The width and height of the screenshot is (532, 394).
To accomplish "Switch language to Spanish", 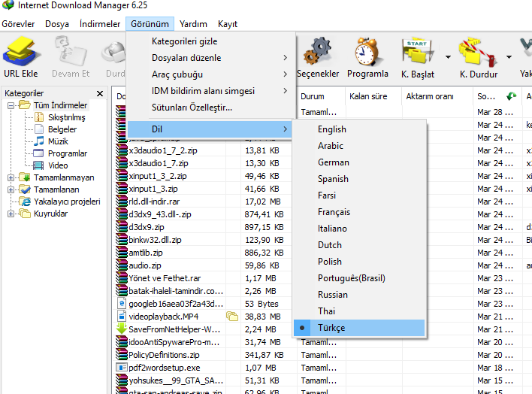I will (359, 179).
